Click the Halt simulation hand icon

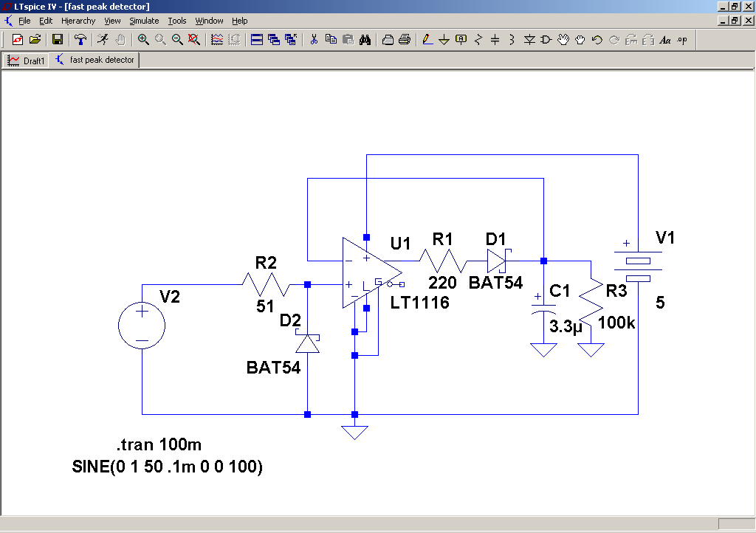point(120,40)
